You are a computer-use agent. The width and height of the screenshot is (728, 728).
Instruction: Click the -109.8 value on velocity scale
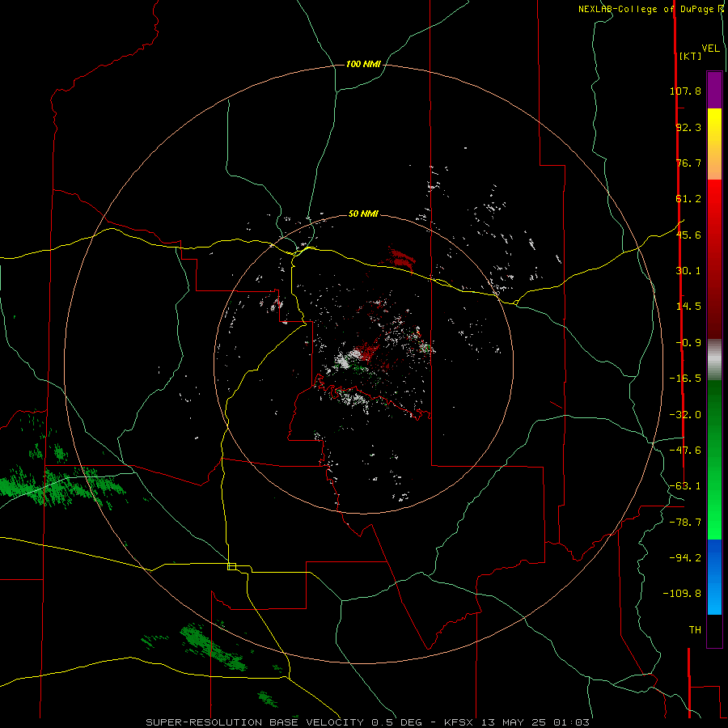(682, 594)
